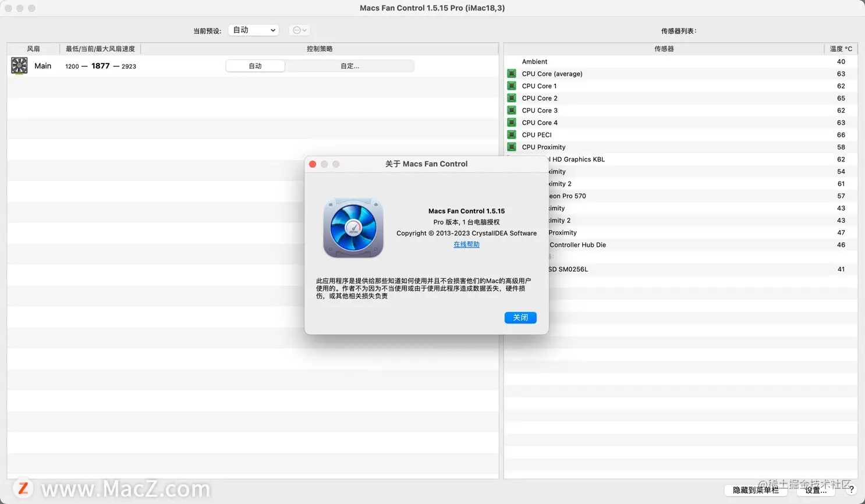Click the CPU Core 4 chip icon
This screenshot has width=865, height=504.
tap(512, 123)
